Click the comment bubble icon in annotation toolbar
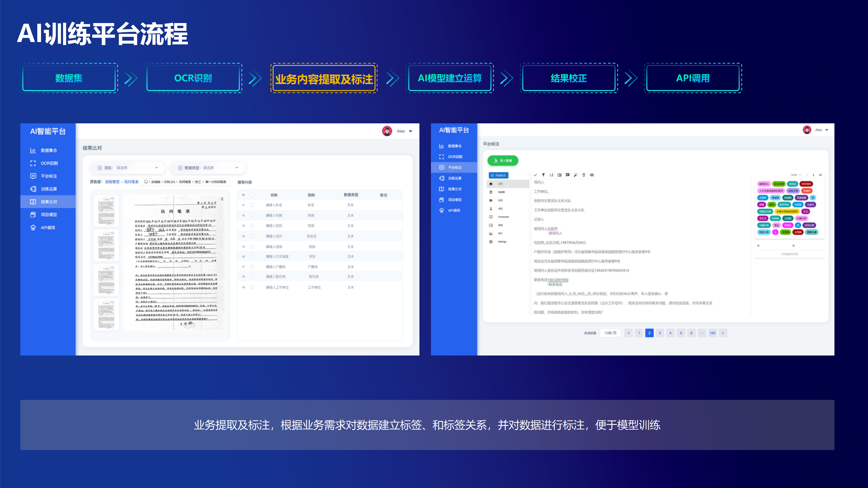Screen dimensions: 868x488 568,175
